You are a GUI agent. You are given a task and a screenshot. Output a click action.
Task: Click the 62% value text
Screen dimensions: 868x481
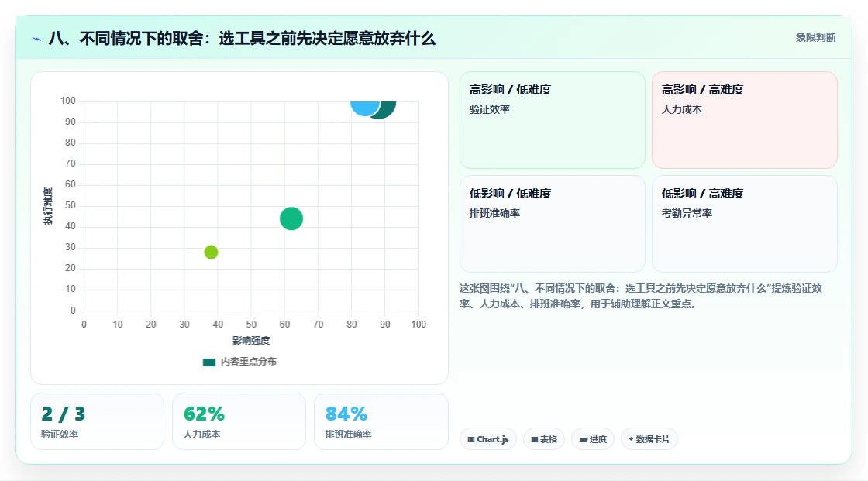pyautogui.click(x=204, y=414)
